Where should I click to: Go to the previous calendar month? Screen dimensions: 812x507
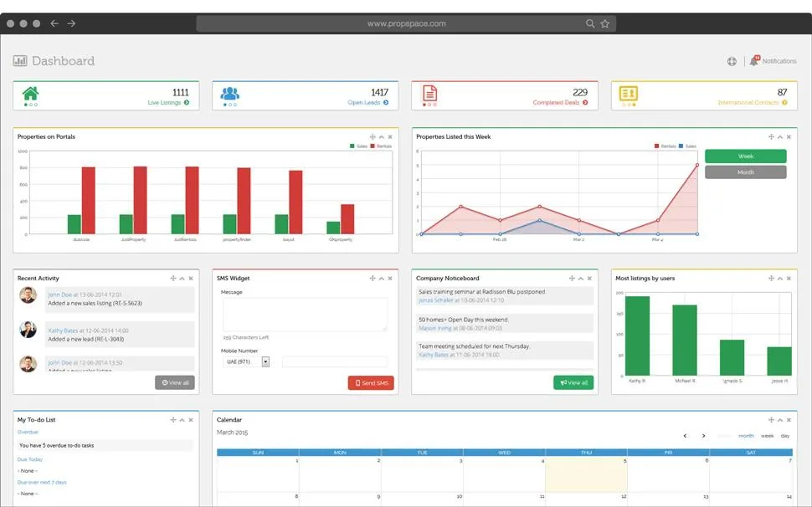685,436
